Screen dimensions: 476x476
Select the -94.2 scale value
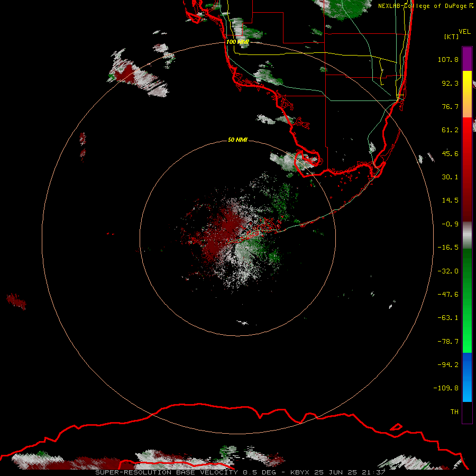click(x=448, y=365)
